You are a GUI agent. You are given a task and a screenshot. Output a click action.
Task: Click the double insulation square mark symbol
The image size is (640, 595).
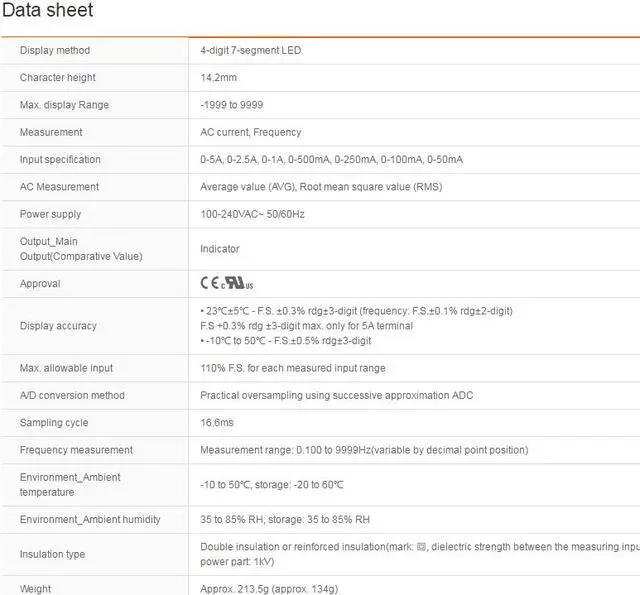click(421, 547)
